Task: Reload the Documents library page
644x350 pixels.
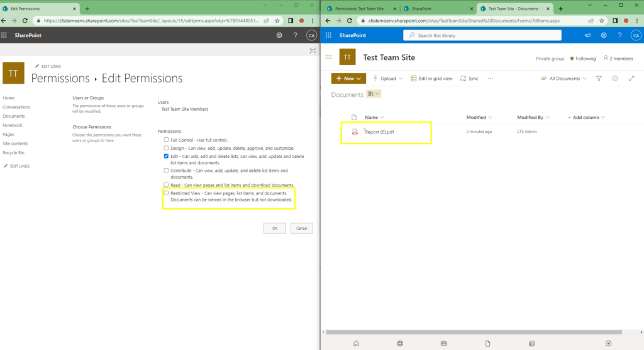Action: [350, 21]
